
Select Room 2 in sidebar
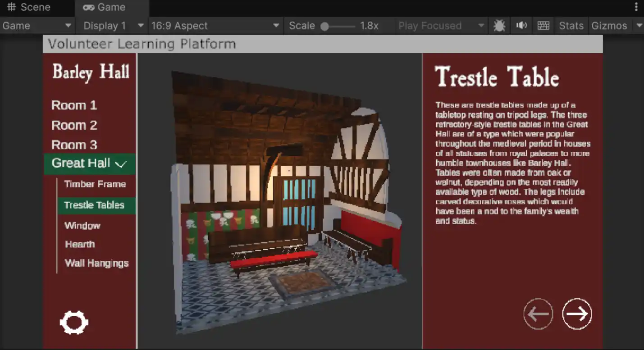point(74,125)
